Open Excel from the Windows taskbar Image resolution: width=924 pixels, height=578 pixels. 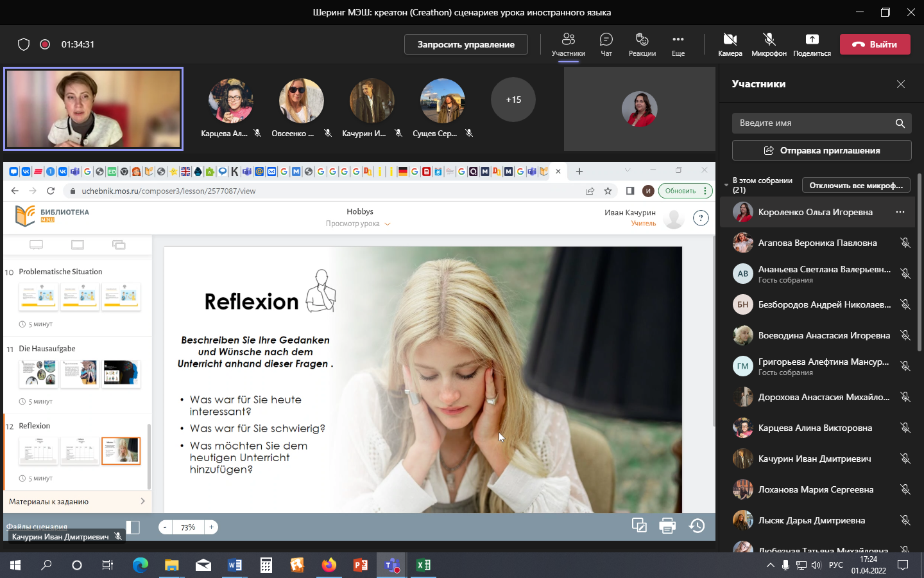tap(424, 565)
